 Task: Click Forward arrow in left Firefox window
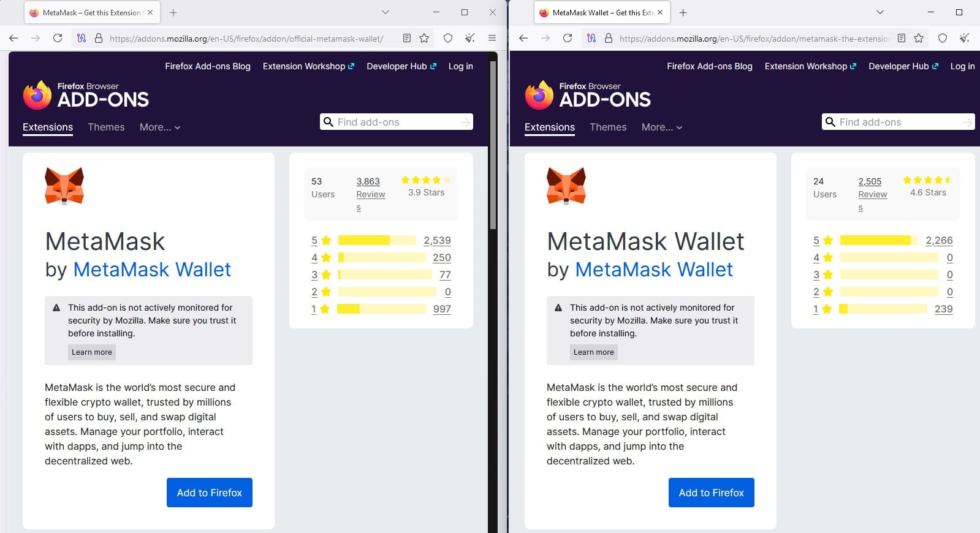[x=36, y=38]
